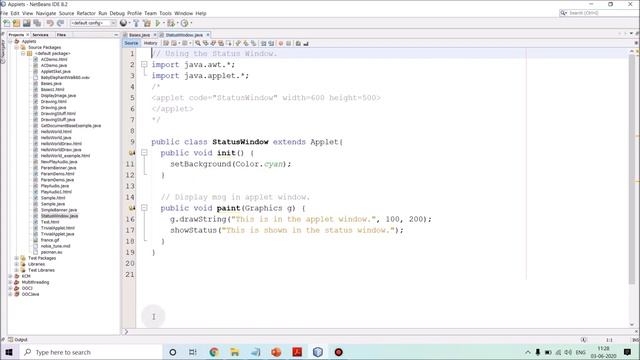Click the Profile Project clock icon
The width and height of the screenshot is (640, 360).
coord(184,23)
